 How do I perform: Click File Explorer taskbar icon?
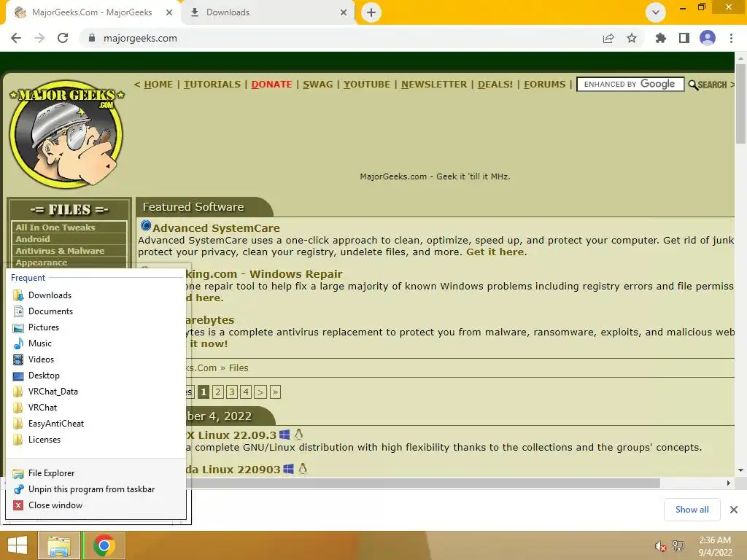59,545
